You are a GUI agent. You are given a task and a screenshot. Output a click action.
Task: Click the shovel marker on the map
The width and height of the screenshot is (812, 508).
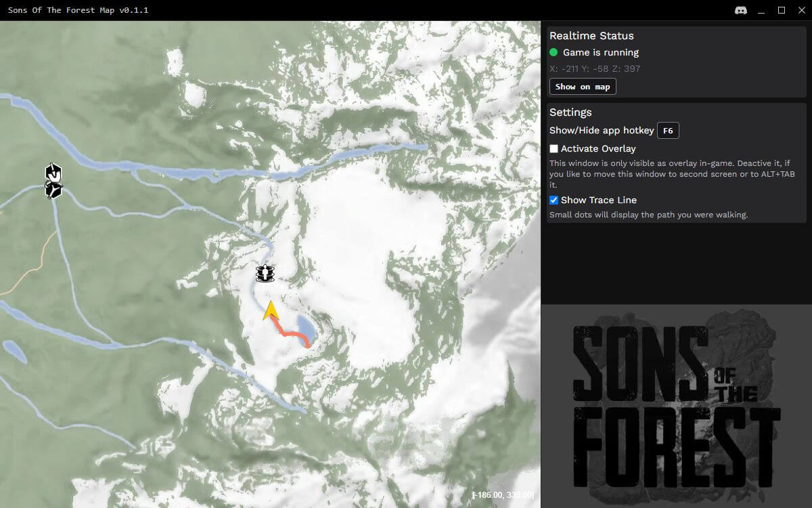tap(52, 173)
